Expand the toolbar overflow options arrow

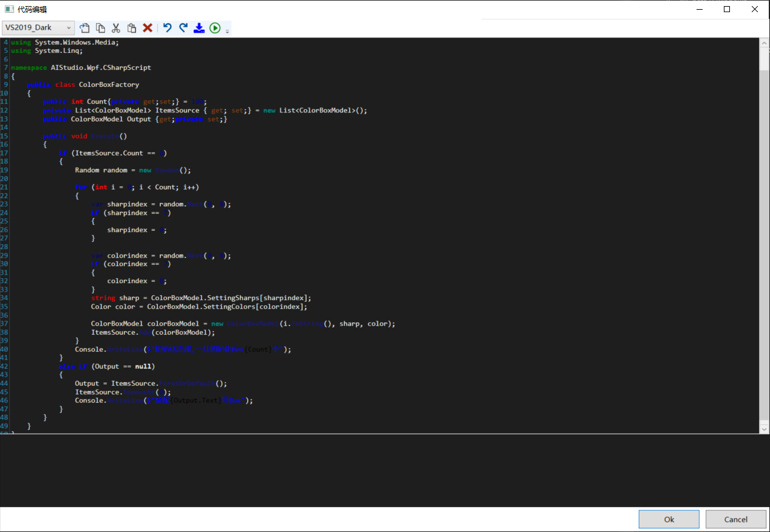tap(228, 30)
